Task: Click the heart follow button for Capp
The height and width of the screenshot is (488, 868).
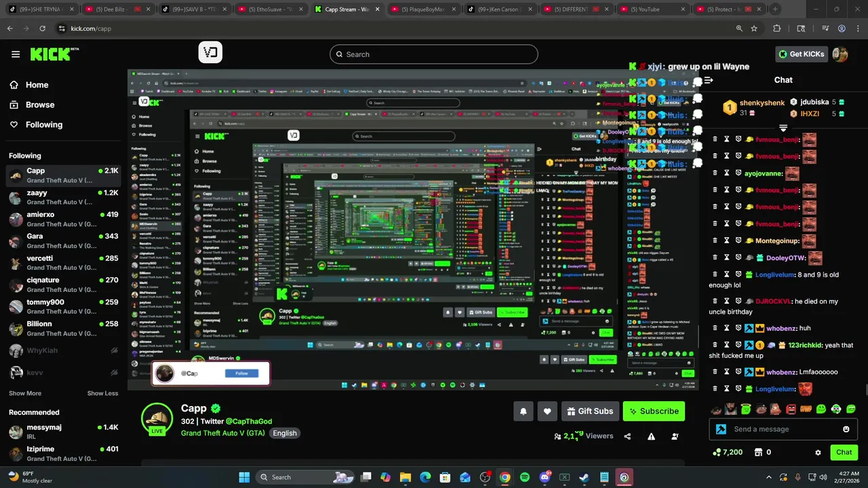Action: point(547,411)
